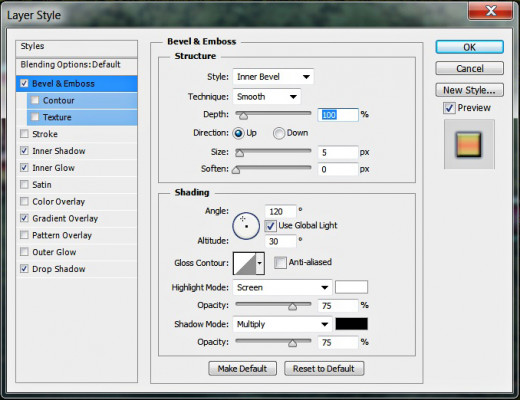Enable the Contour sub-option checkbox
This screenshot has height=400, width=520.
(35, 100)
